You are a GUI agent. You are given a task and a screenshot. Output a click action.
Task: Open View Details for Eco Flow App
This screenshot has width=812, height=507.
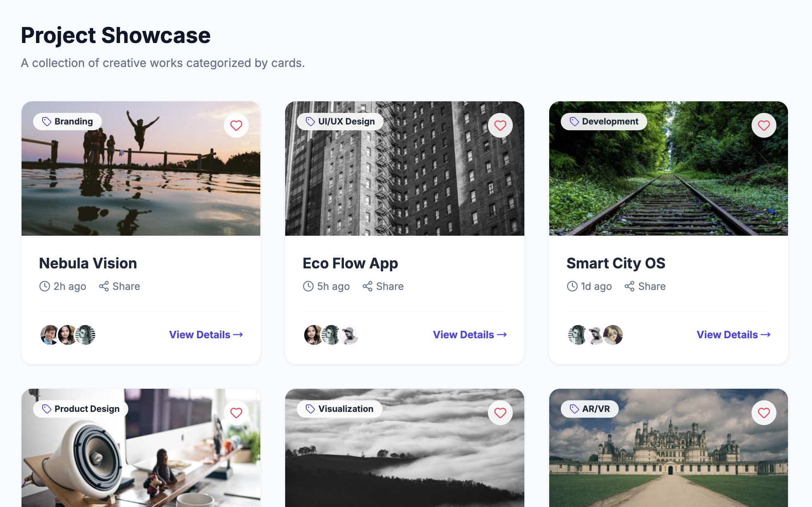coord(470,335)
